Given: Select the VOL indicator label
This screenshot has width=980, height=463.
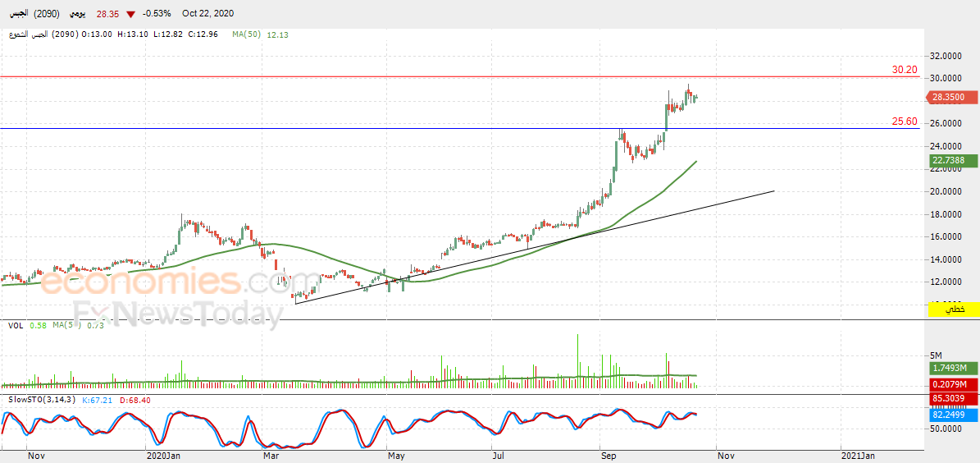Looking at the screenshot, I should click(16, 325).
